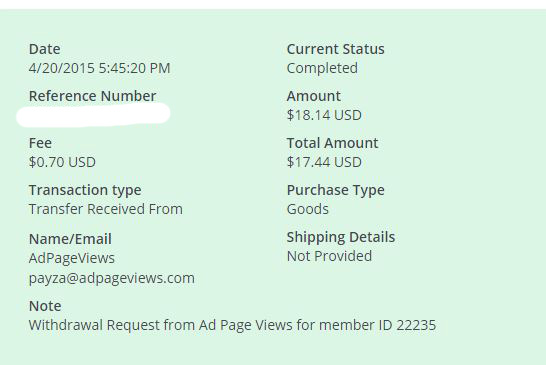Select the date value 4/20/2015 5:45:20 PM
Screen dimensions: 546x365
click(x=100, y=68)
